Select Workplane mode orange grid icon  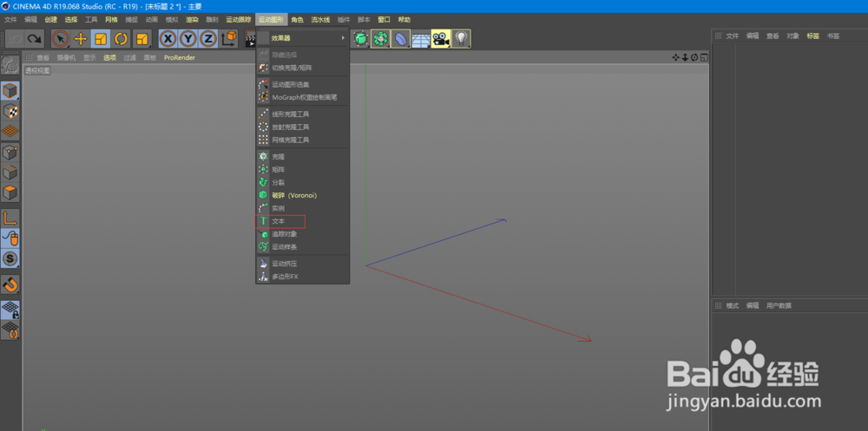[x=10, y=131]
